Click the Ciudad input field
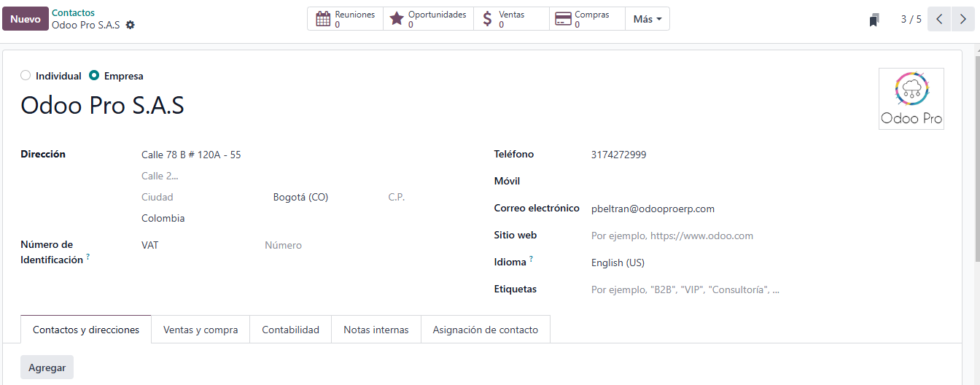 pos(203,197)
